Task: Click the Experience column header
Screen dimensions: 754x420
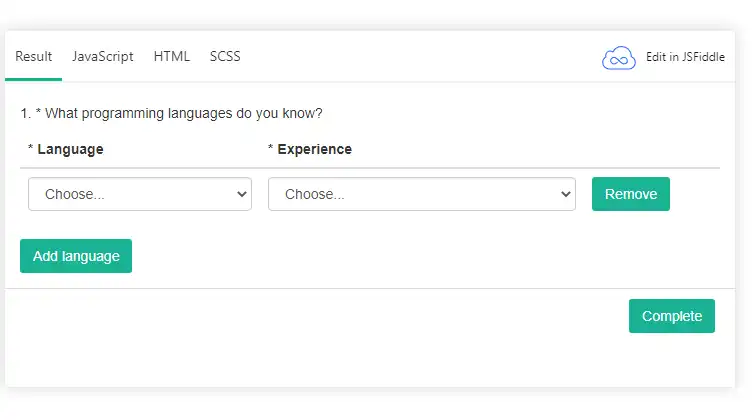Action: [x=314, y=149]
